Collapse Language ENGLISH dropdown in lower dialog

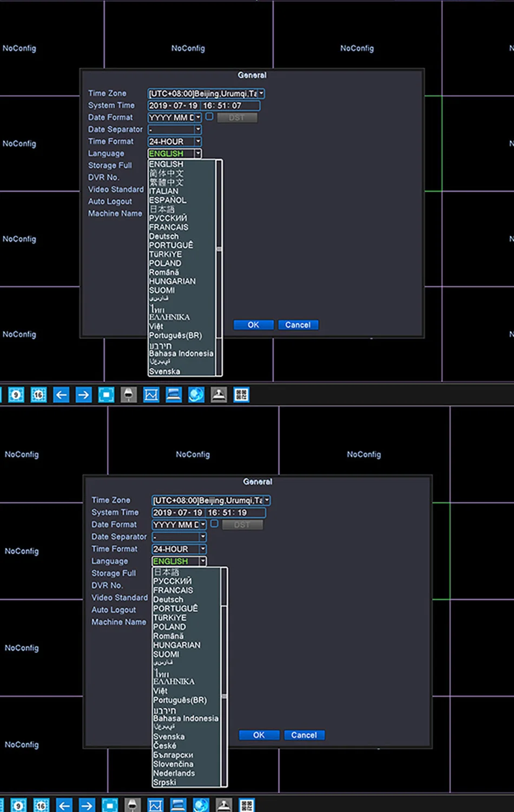pos(203,561)
